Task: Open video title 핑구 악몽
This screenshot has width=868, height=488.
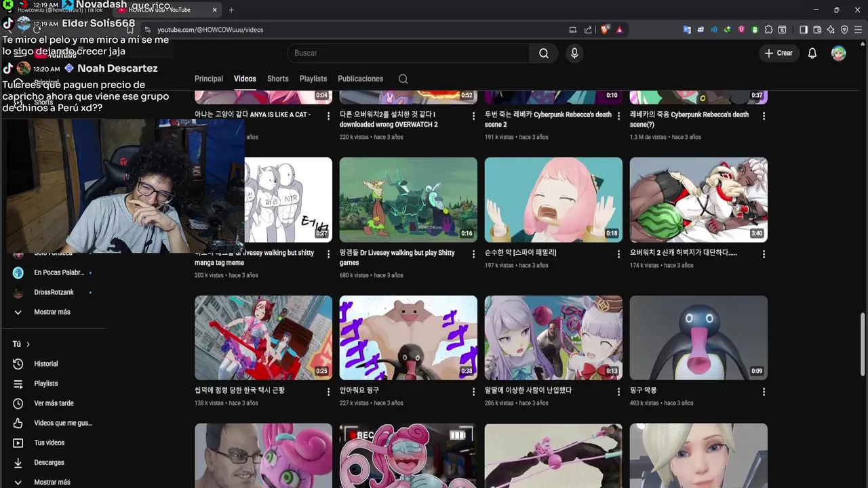Action: point(643,390)
